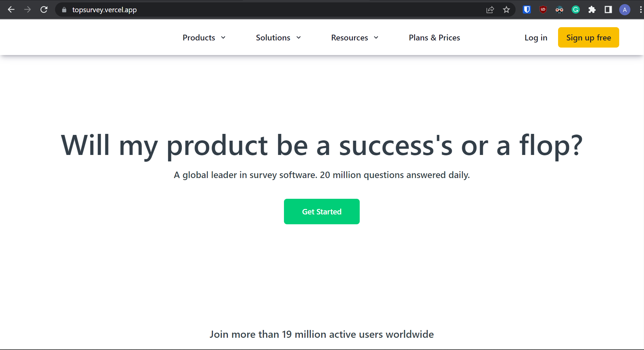Click the Log in link

536,38
